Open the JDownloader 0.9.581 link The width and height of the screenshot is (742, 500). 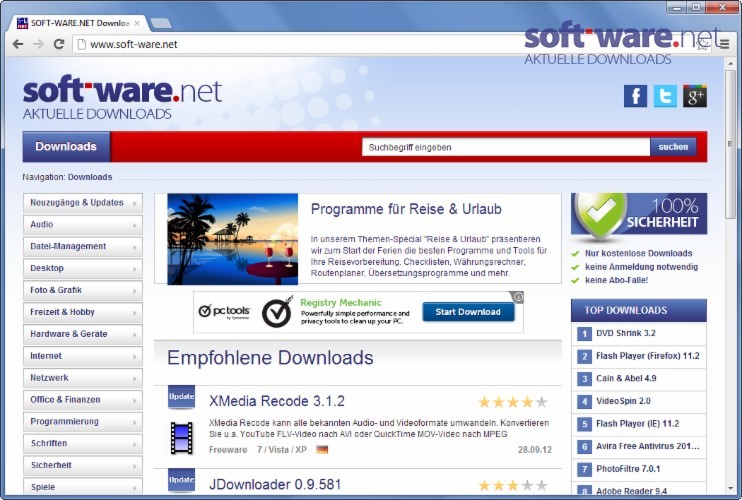click(x=275, y=484)
